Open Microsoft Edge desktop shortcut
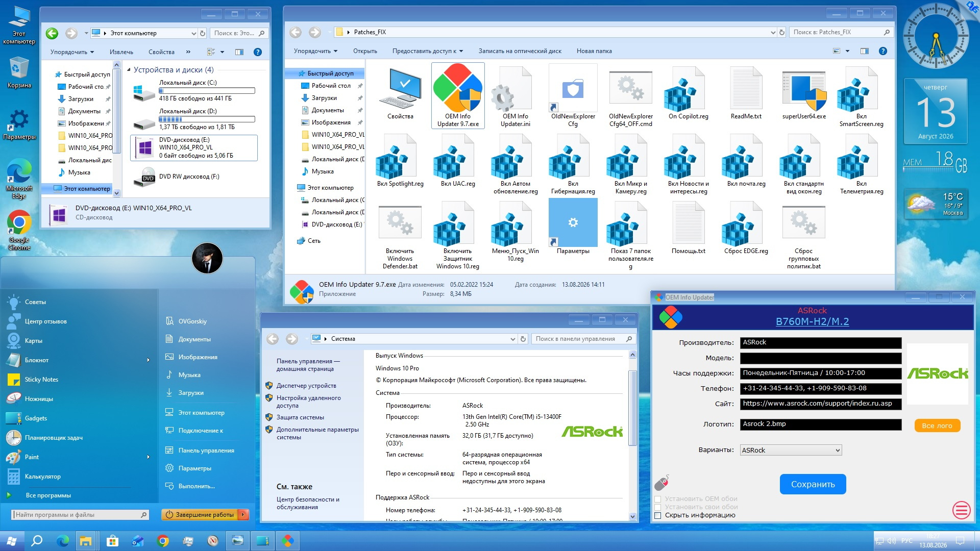The width and height of the screenshot is (980, 551). click(x=19, y=178)
